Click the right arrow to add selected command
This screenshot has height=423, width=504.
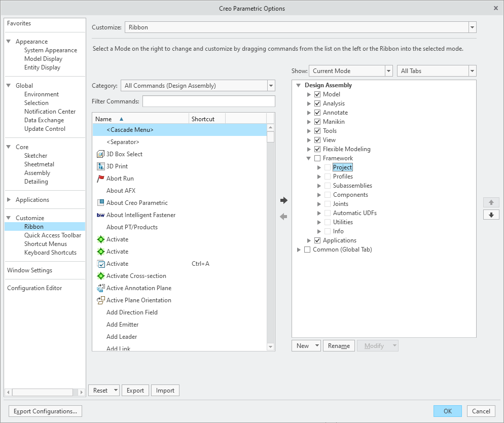[x=283, y=200]
